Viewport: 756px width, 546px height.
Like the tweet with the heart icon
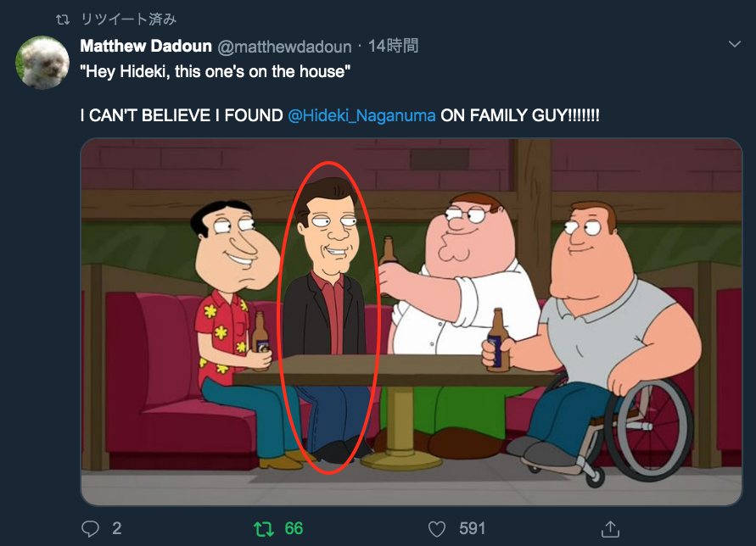[437, 529]
